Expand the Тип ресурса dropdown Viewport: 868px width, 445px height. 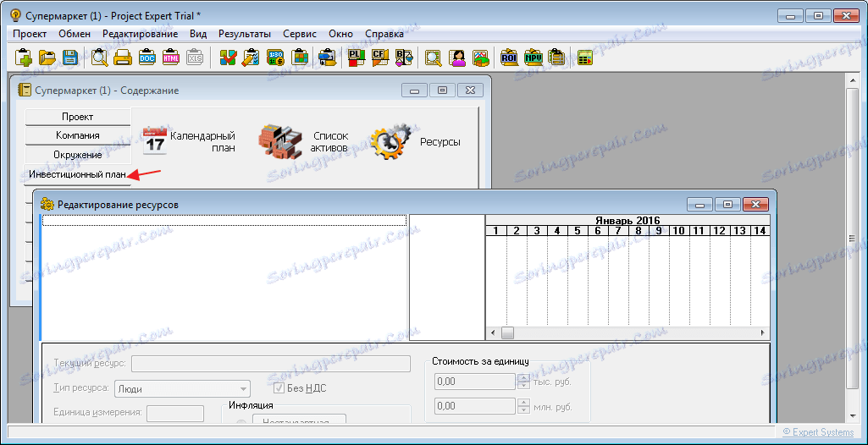pyautogui.click(x=243, y=388)
